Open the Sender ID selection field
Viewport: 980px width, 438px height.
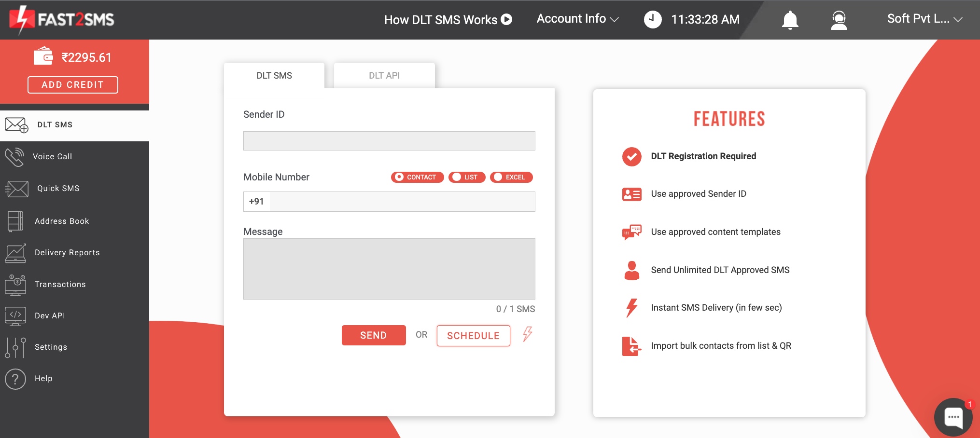389,141
